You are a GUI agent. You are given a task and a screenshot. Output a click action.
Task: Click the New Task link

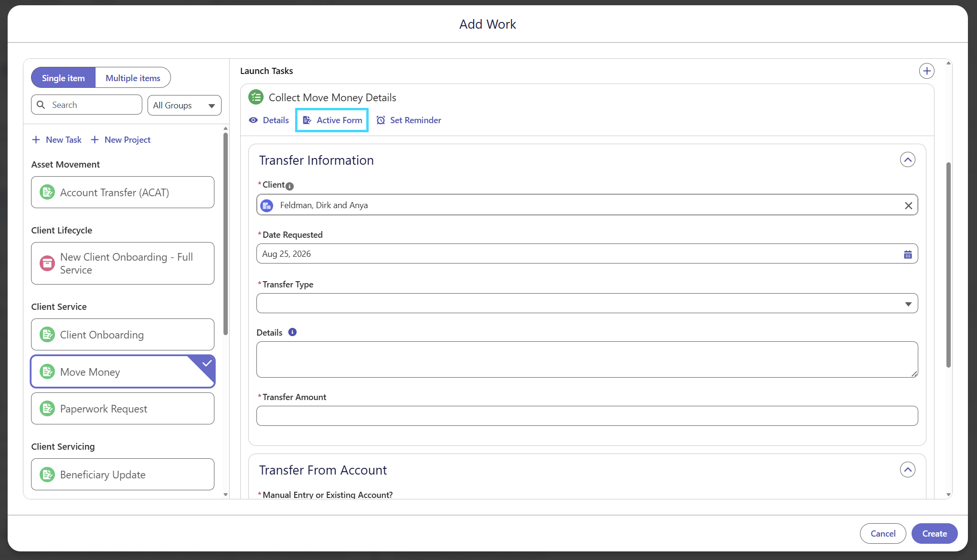(57, 140)
